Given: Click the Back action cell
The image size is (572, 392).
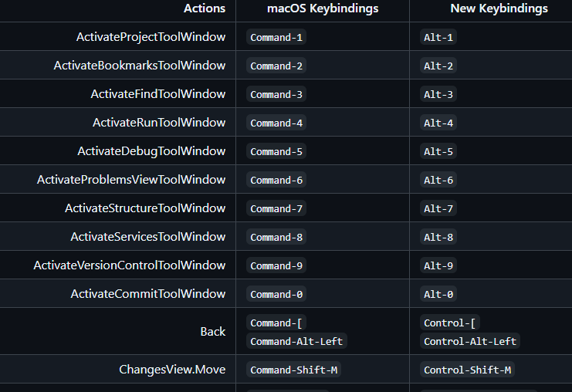Looking at the screenshot, I should pos(213,332).
